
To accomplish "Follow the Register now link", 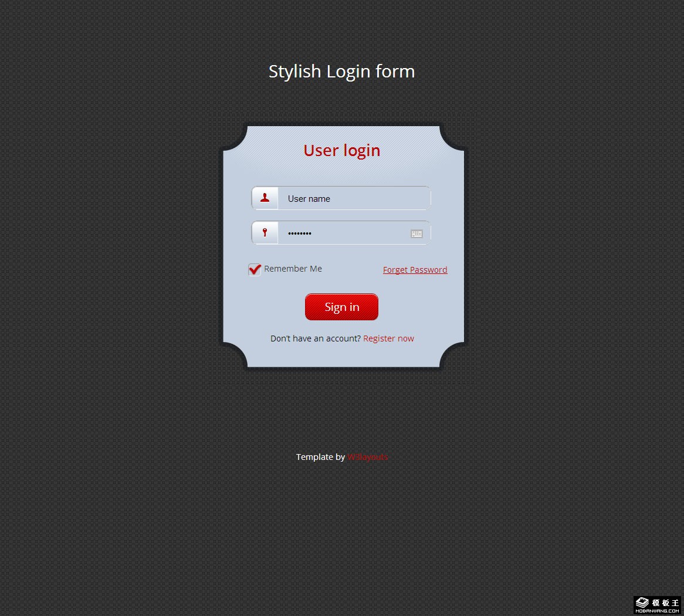I will (x=388, y=339).
